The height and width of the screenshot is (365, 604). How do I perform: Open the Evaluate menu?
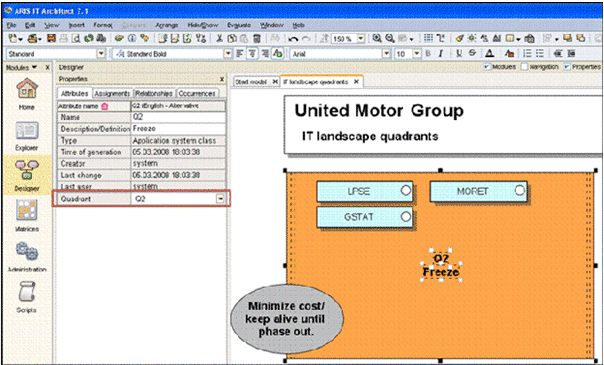click(x=239, y=25)
